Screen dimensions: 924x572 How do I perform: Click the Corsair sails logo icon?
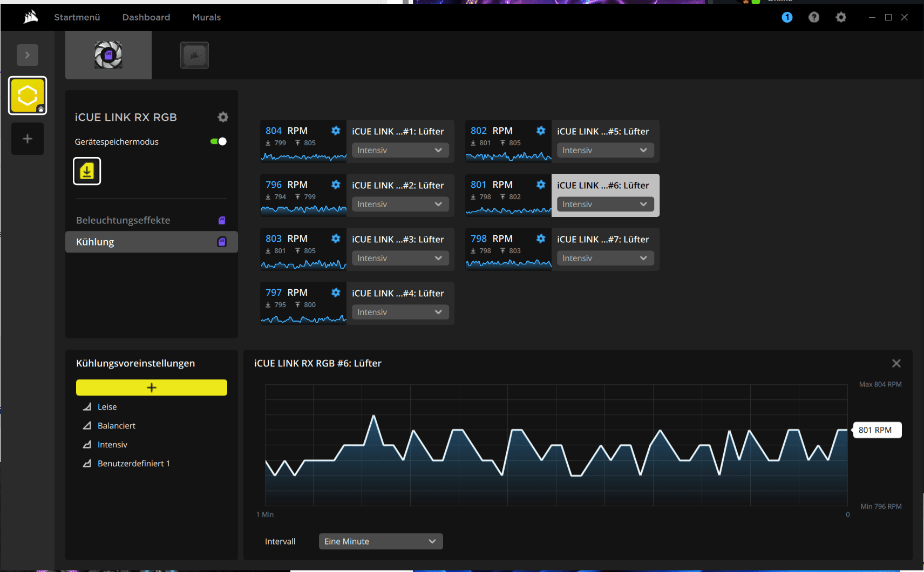coord(31,17)
